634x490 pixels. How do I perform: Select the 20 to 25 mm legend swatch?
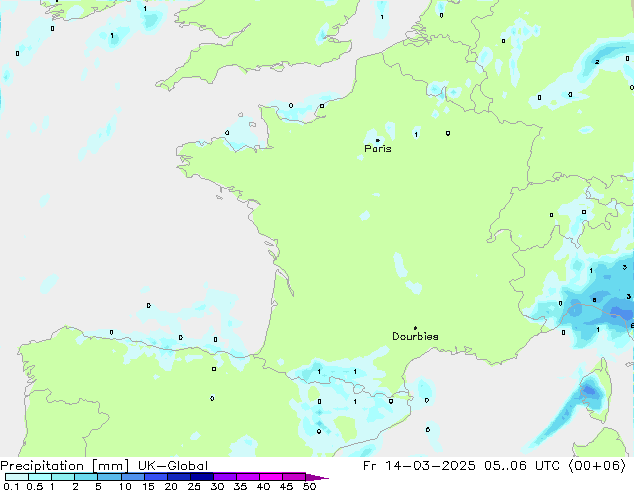178,477
